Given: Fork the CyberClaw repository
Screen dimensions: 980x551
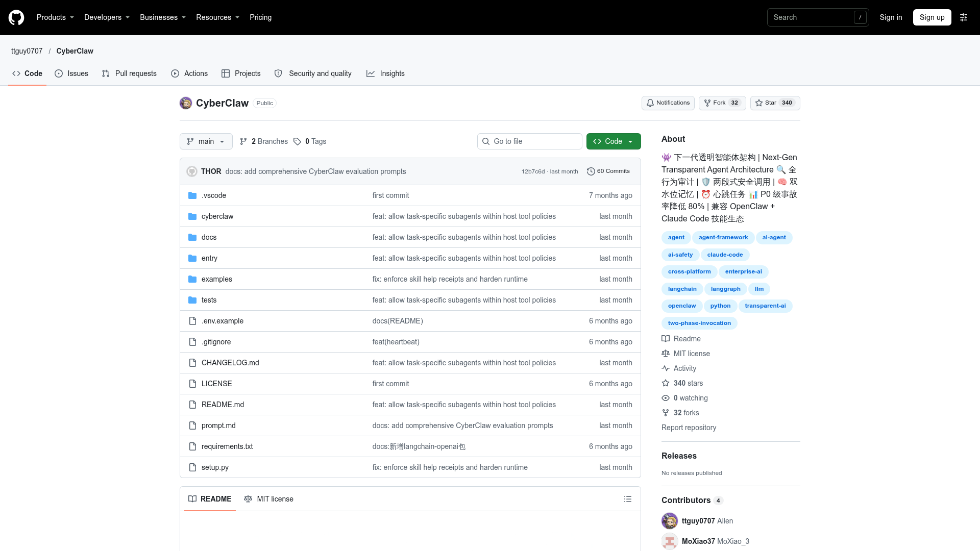Looking at the screenshot, I should (x=722, y=103).
